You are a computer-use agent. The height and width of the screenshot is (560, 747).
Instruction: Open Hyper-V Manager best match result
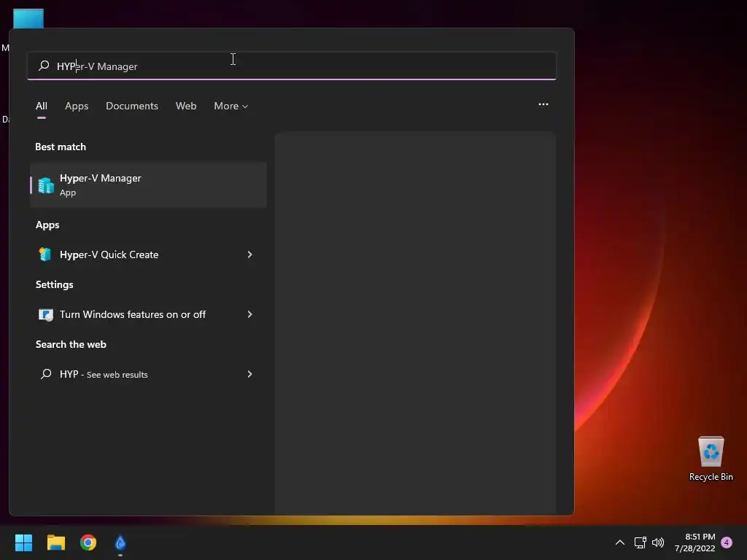coord(148,184)
